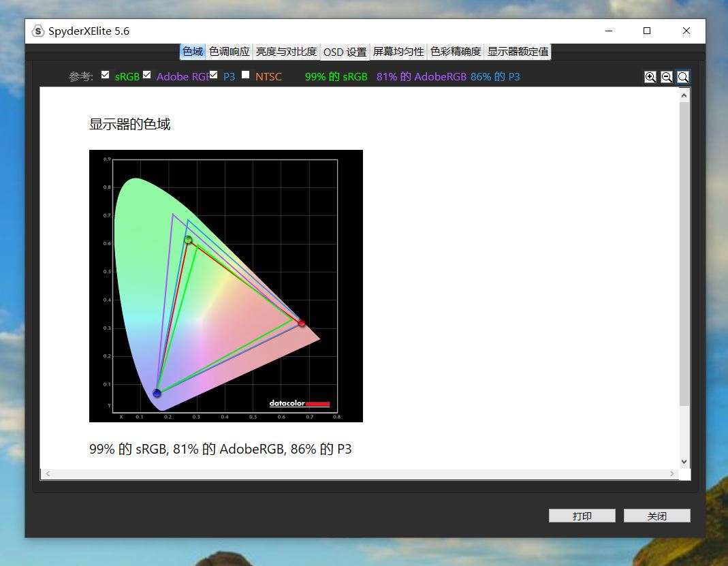Image resolution: width=728 pixels, height=566 pixels.
Task: Click the vertical scrollbar down arrow
Action: [684, 462]
